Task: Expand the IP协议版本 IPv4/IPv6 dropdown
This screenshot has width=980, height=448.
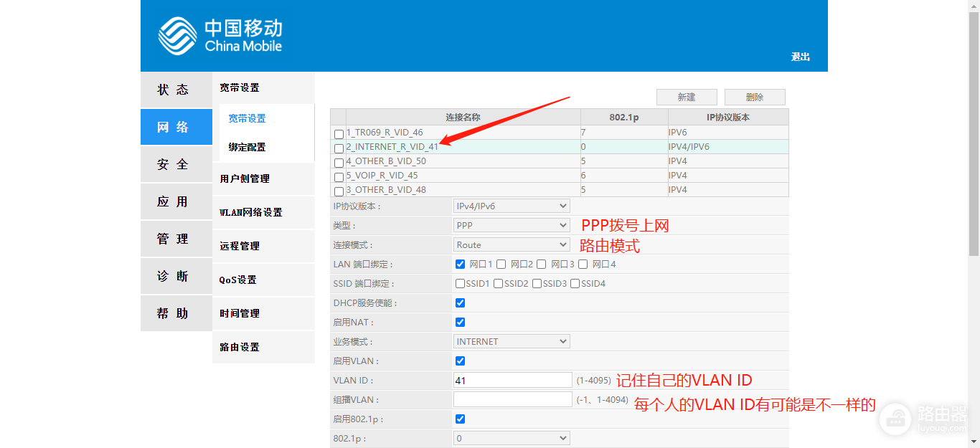Action: [512, 206]
